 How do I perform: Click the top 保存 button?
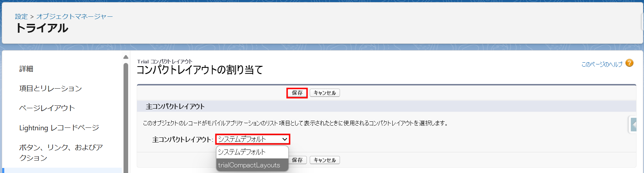tap(297, 93)
